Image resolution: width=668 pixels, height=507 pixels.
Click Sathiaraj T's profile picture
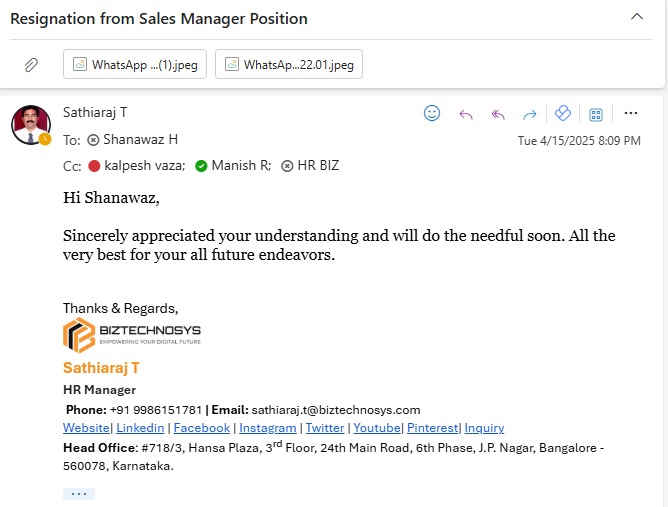point(30,124)
